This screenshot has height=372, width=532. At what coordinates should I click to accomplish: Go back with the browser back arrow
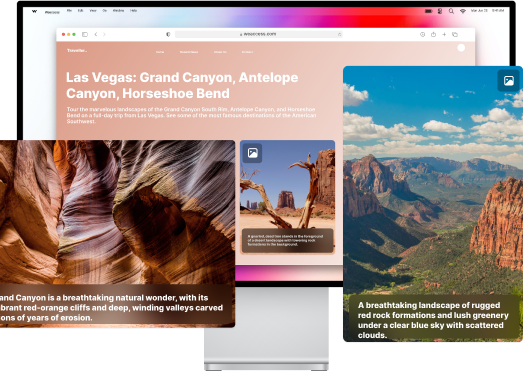pyautogui.click(x=96, y=34)
